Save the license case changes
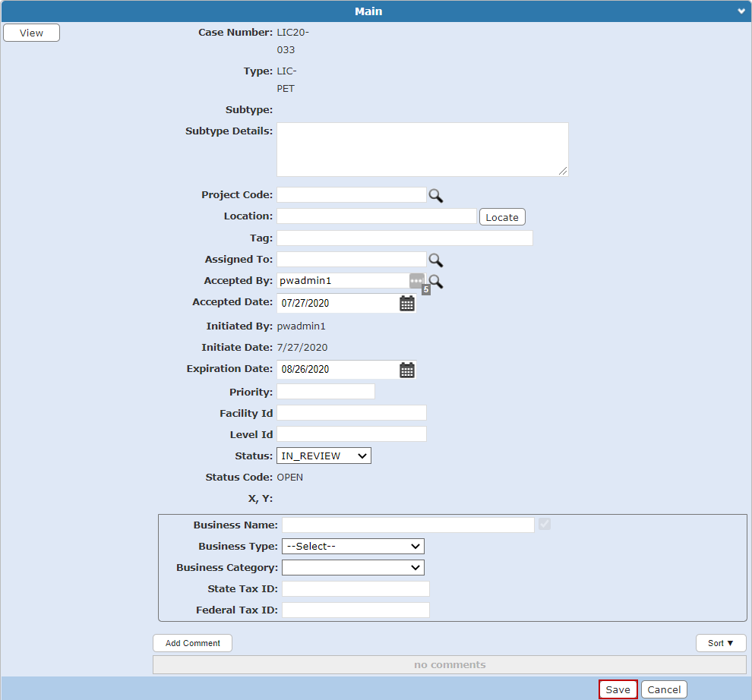Screen dimensions: 752x700 [x=618, y=689]
